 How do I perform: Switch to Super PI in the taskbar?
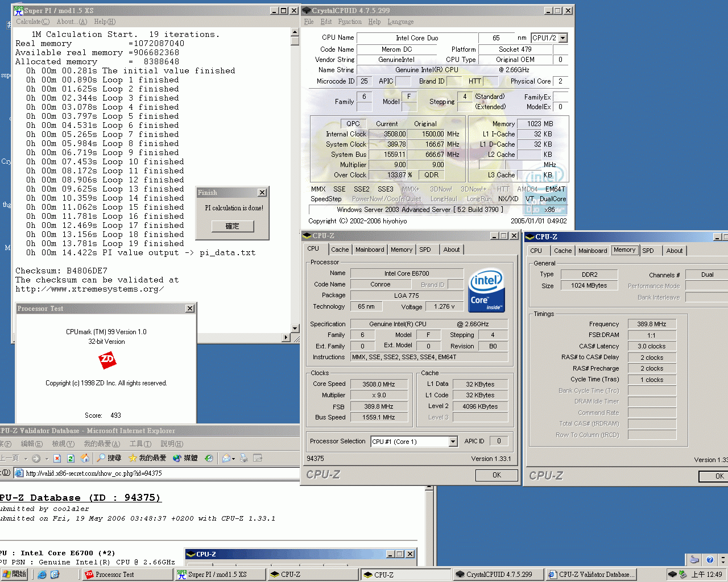click(220, 575)
